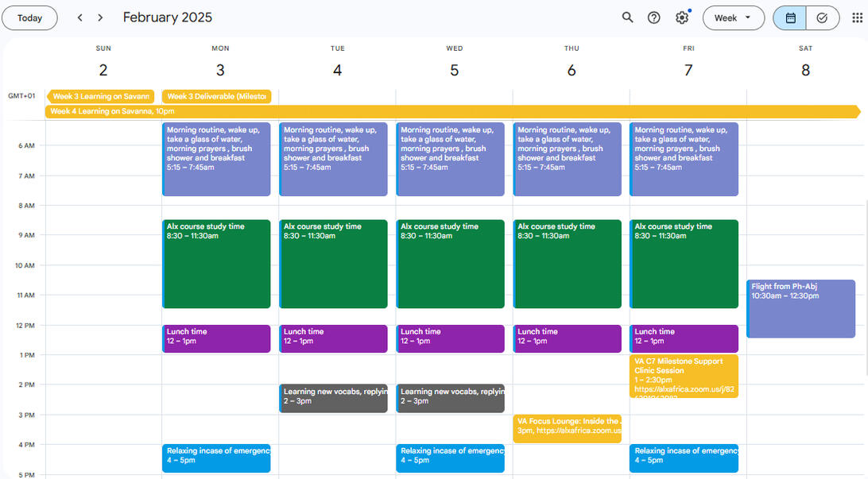Select Monday 3 date header
This screenshot has height=479, width=868.
(220, 70)
